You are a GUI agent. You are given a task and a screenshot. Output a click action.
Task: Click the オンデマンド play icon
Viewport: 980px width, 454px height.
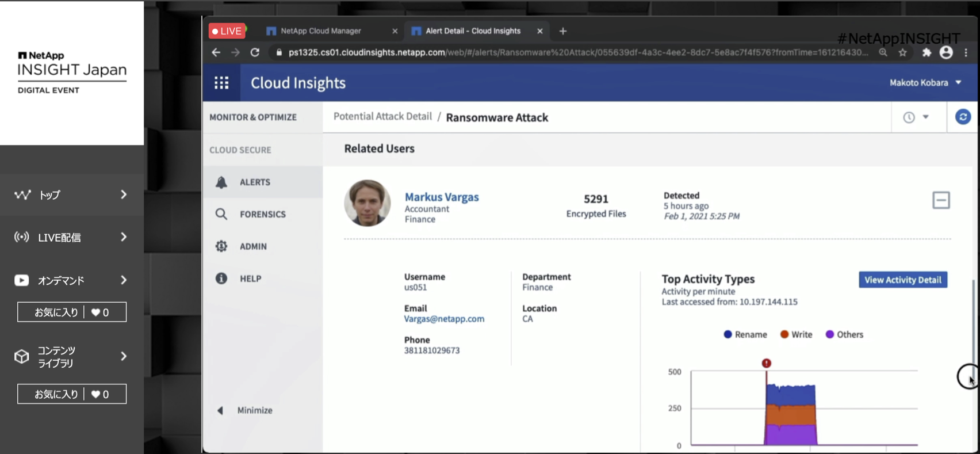click(x=22, y=280)
